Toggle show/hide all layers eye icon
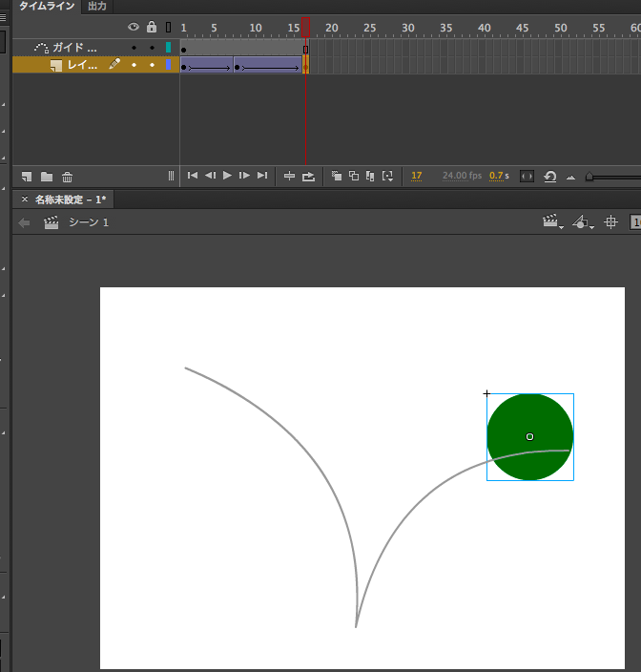 [x=134, y=27]
